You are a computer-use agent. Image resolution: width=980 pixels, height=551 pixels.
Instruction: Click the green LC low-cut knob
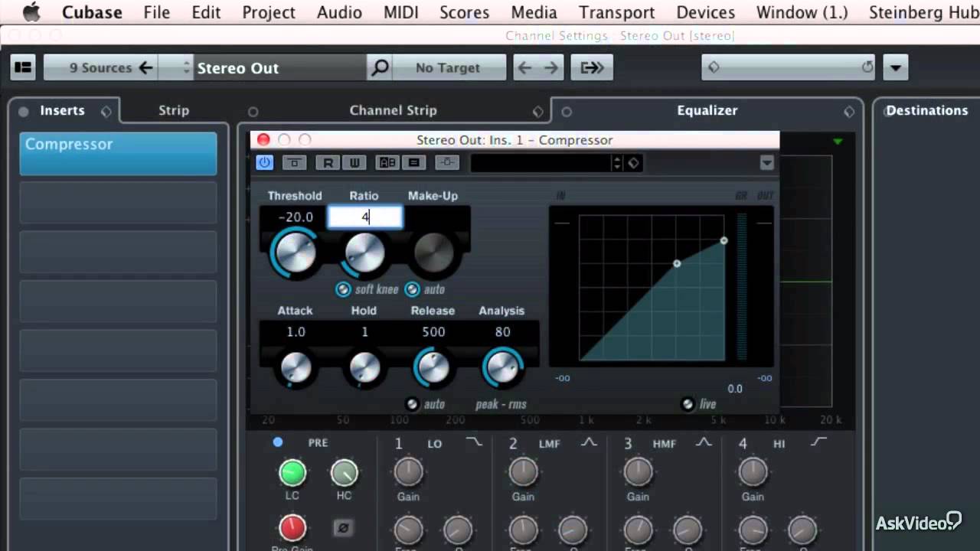(x=292, y=473)
